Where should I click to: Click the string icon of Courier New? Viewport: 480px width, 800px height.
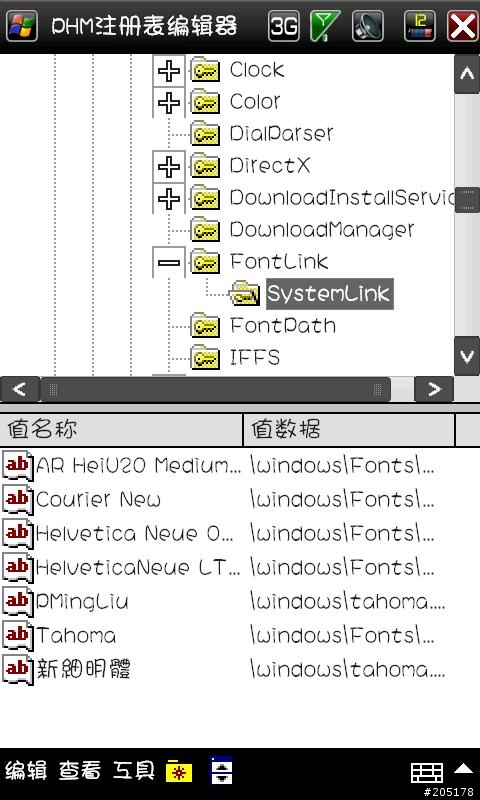(18, 499)
